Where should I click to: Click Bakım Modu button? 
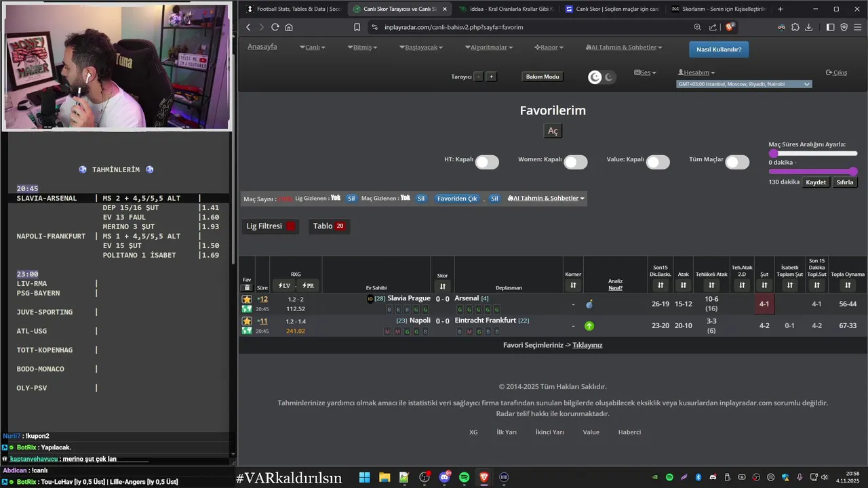(x=542, y=77)
